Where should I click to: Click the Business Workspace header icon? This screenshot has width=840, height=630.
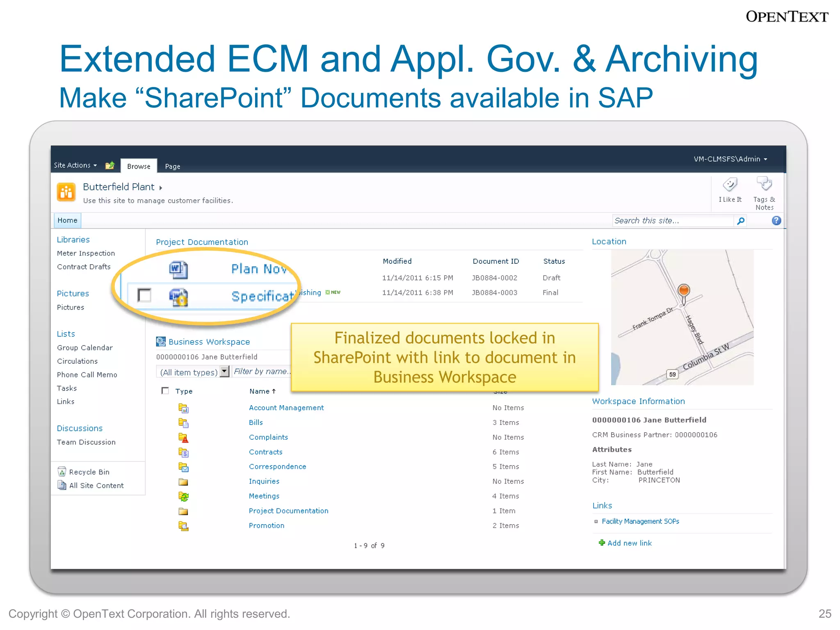click(161, 341)
